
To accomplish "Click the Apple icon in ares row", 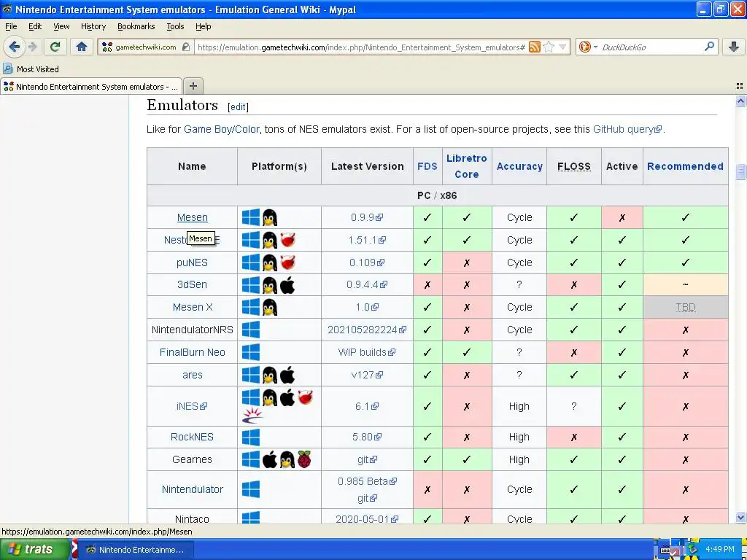I will point(287,375).
